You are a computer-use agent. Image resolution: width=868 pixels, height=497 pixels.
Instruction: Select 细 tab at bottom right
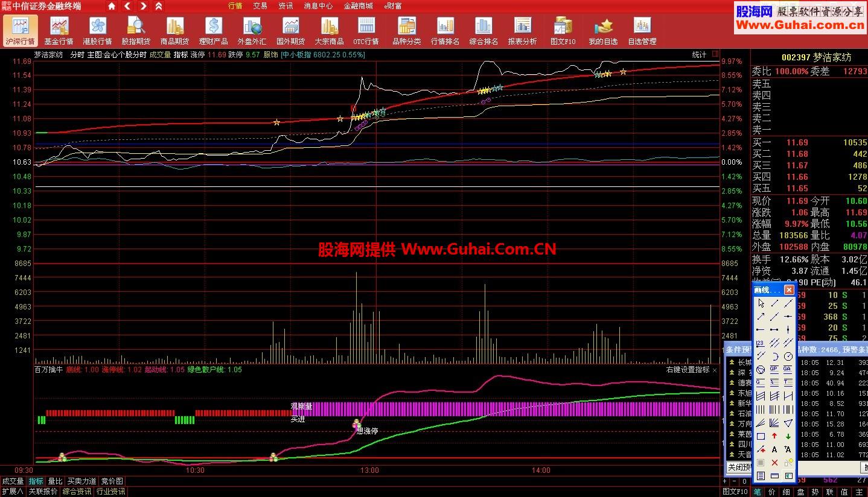pyautogui.click(x=787, y=492)
